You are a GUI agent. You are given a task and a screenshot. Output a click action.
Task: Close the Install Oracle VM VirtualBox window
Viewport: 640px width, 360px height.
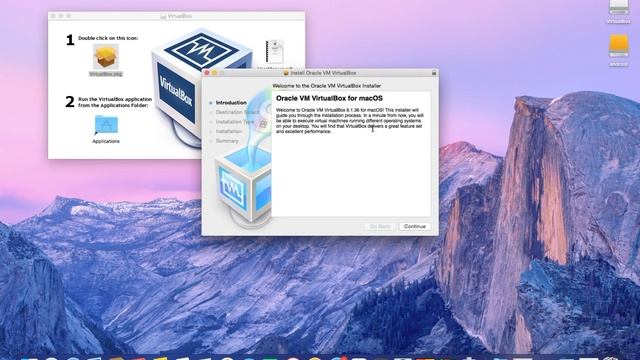207,73
